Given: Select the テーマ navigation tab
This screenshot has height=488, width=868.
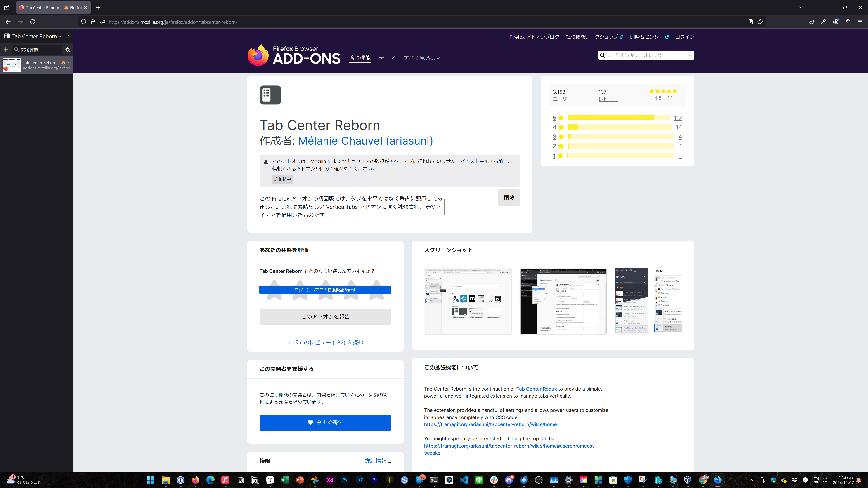Looking at the screenshot, I should 386,58.
